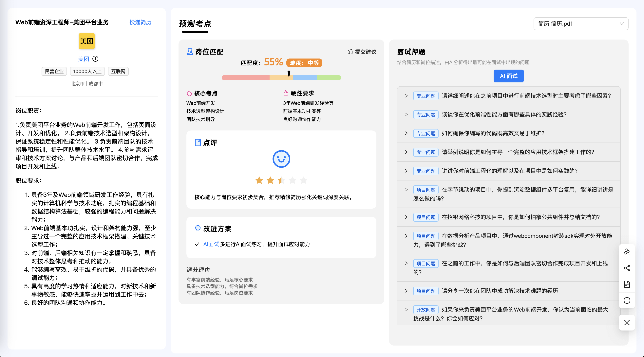644x357 pixels.
Task: Open the add-user icon in floating toolbar
Action: (627, 252)
